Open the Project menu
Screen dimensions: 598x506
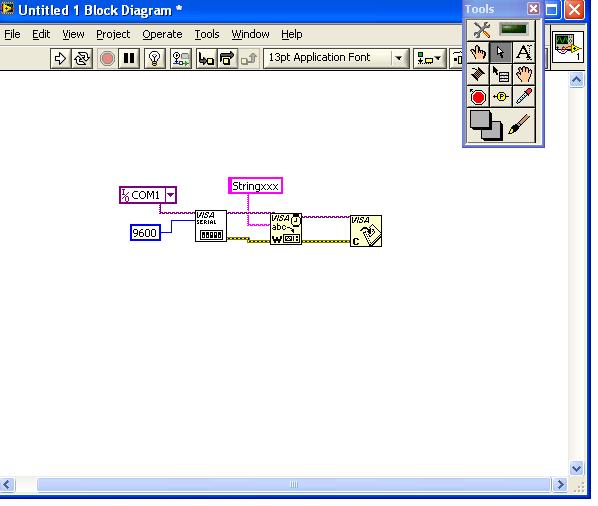click(x=113, y=34)
